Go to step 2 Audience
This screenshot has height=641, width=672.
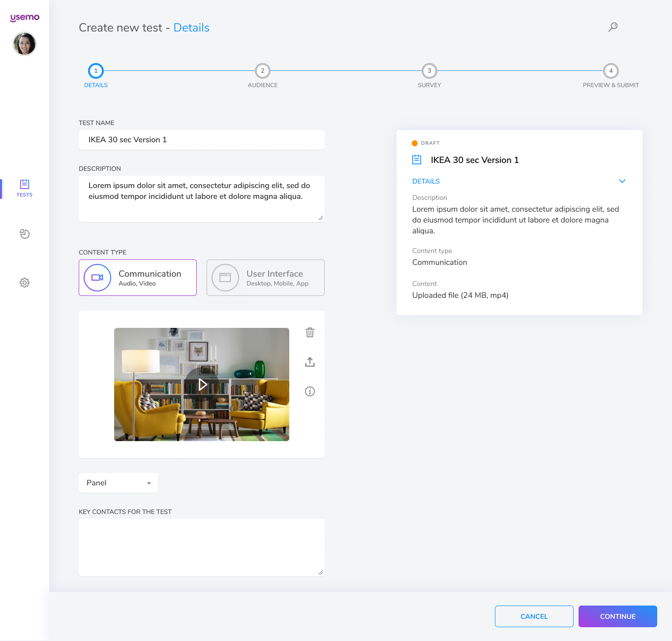coord(263,71)
